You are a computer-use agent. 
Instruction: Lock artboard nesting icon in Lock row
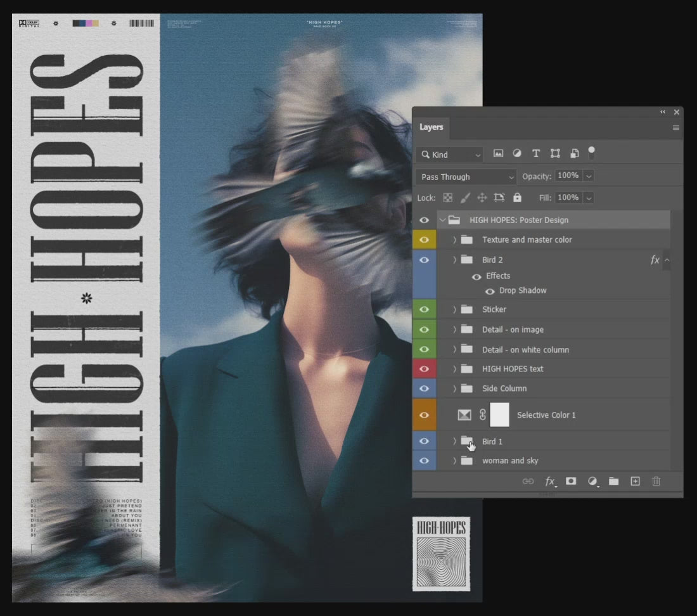click(x=499, y=198)
